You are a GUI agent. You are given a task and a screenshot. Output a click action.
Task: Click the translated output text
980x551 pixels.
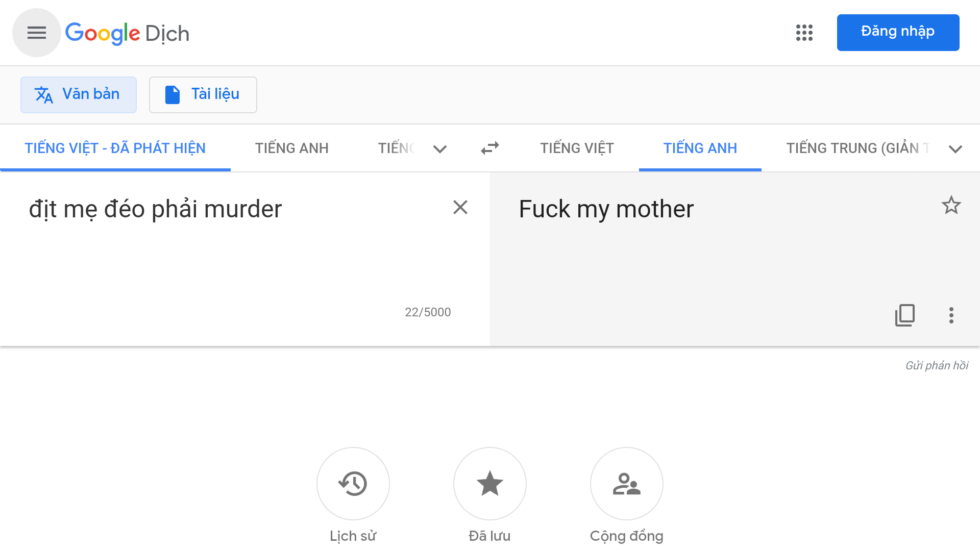click(x=606, y=209)
